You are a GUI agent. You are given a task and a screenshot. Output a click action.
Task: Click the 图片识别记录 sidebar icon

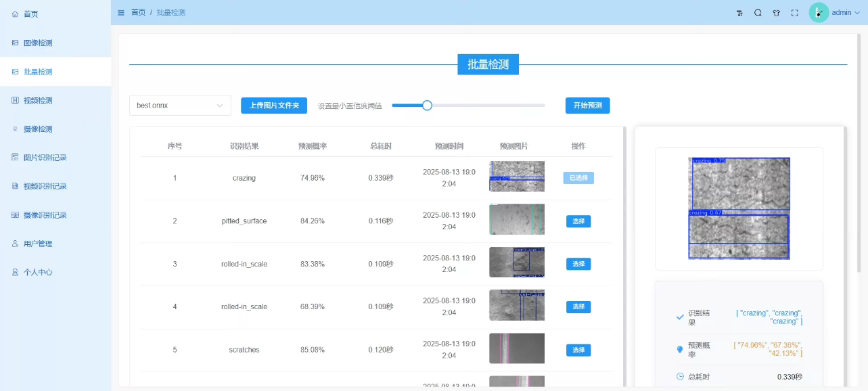[x=15, y=157]
